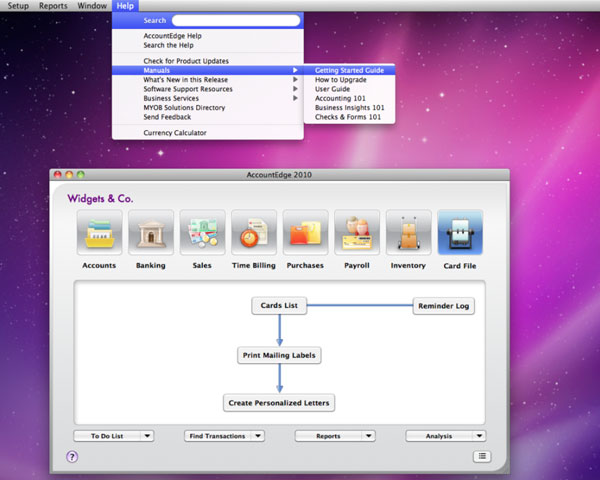Click the list view icon button at bottom right
600x480 pixels.
pyautogui.click(x=482, y=456)
